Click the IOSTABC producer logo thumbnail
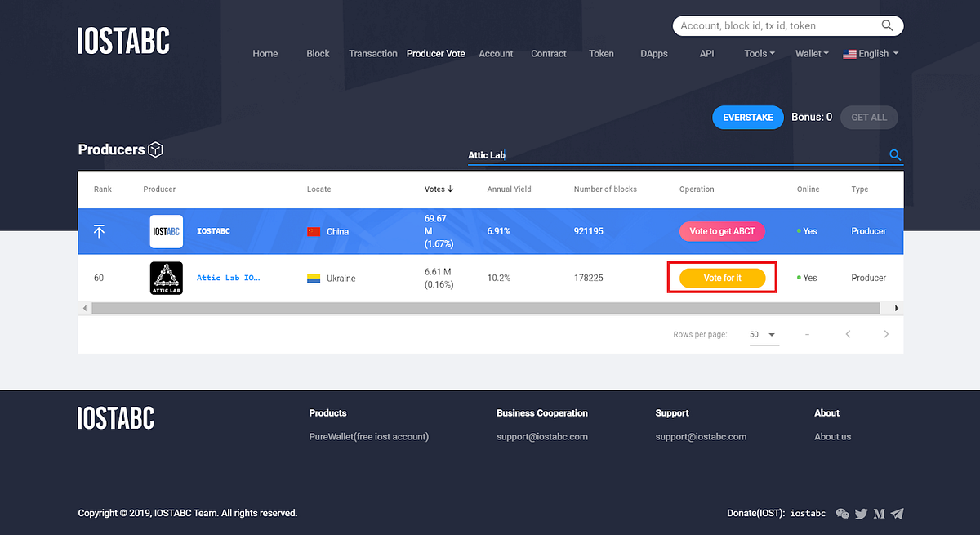This screenshot has height=535, width=980. pyautogui.click(x=167, y=231)
